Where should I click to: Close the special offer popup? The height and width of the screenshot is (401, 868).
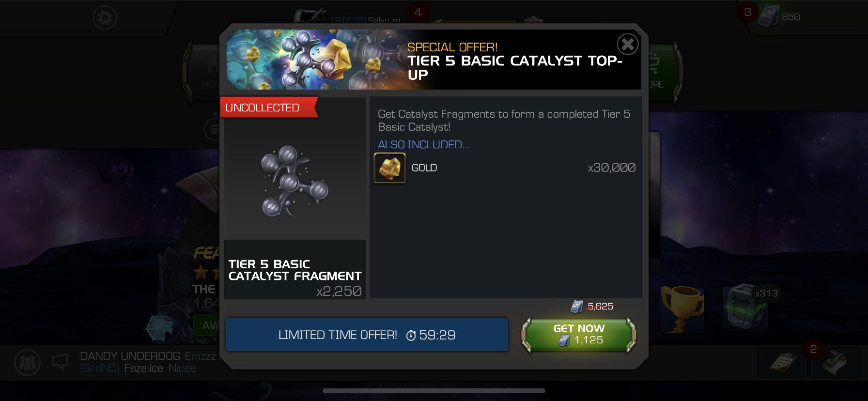627,45
